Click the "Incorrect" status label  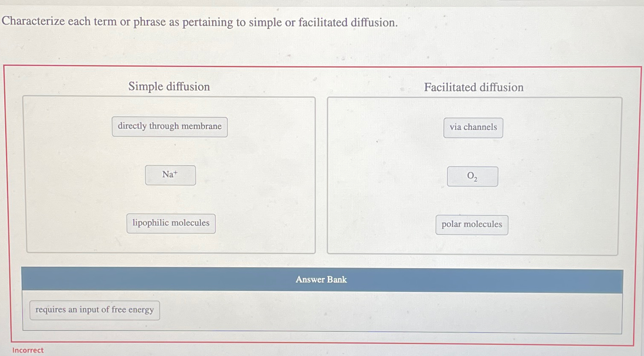28,350
